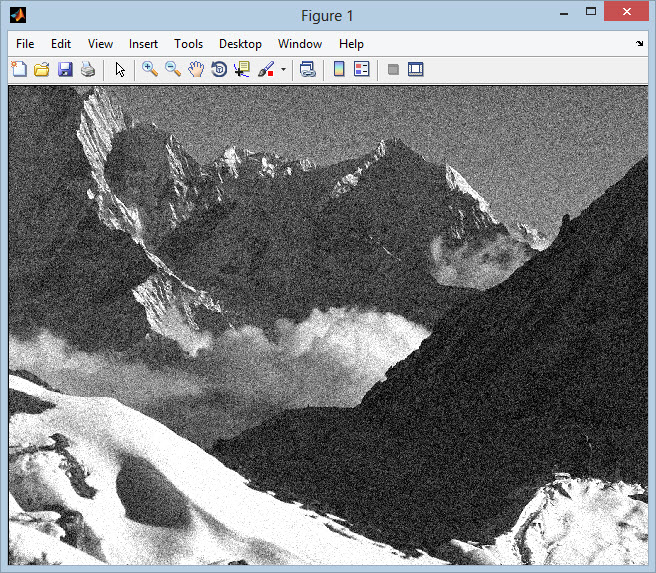Maximize the Figure 1 window

tap(591, 12)
